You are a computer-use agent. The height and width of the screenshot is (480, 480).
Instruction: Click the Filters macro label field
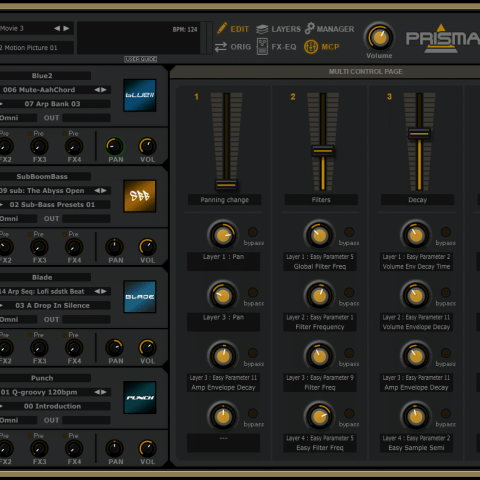tap(321, 200)
